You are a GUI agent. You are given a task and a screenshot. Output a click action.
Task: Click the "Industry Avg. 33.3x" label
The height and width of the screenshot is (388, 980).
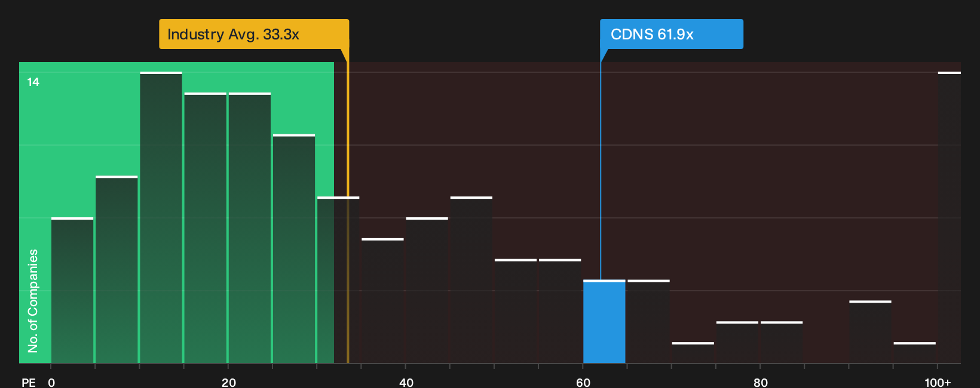(254, 34)
